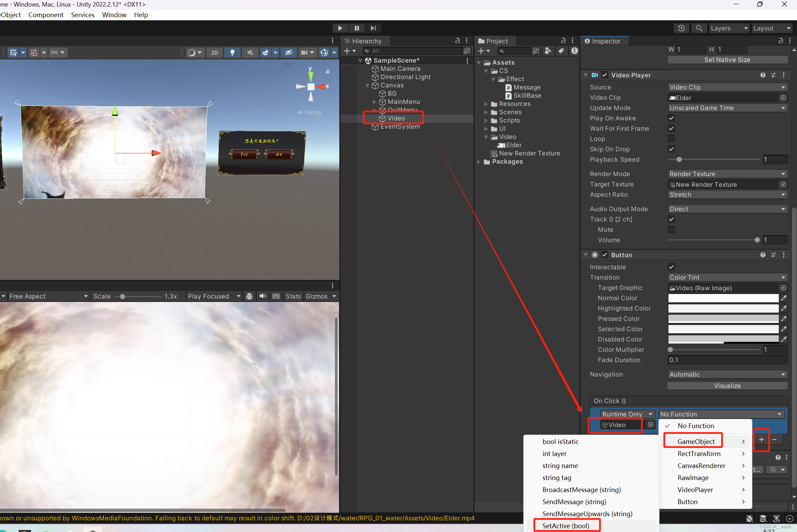
Task: Enable the Loop checkbox on Video Player
Action: click(x=671, y=139)
